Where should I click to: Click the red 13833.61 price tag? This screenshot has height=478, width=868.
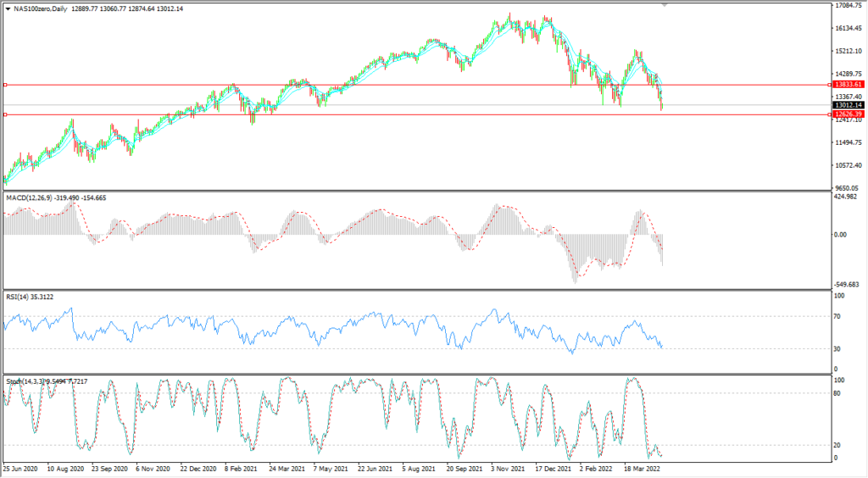pyautogui.click(x=848, y=85)
